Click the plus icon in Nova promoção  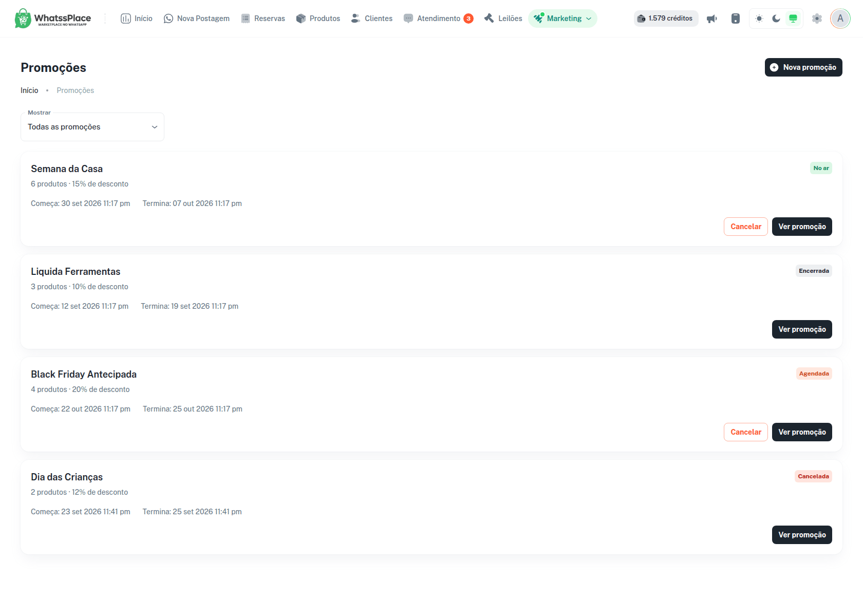pyautogui.click(x=774, y=67)
